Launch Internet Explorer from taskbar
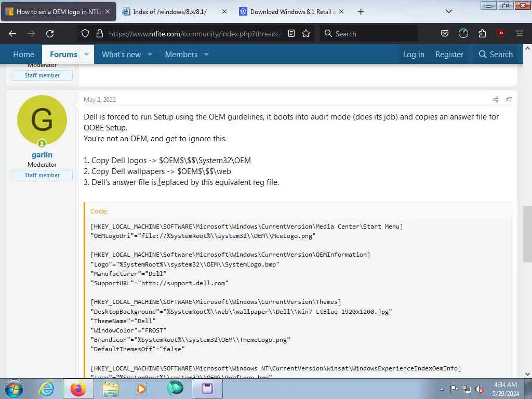This screenshot has width=532, height=399. (x=46, y=389)
